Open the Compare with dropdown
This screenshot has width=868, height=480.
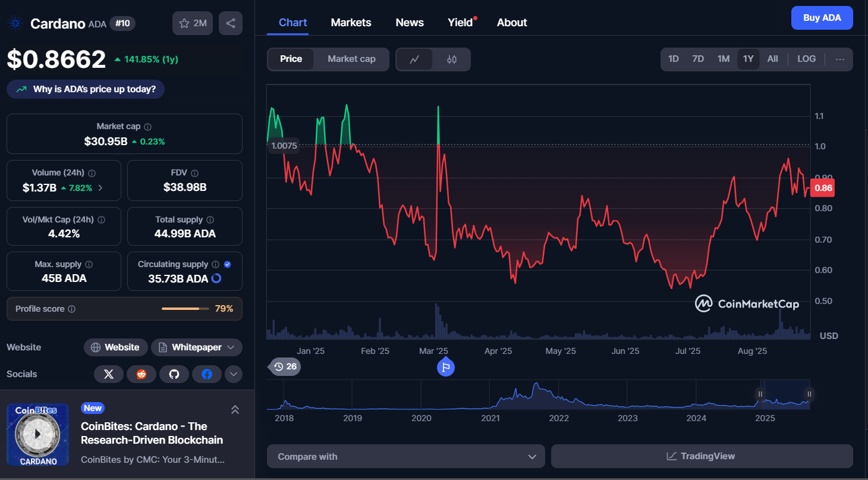tap(405, 456)
